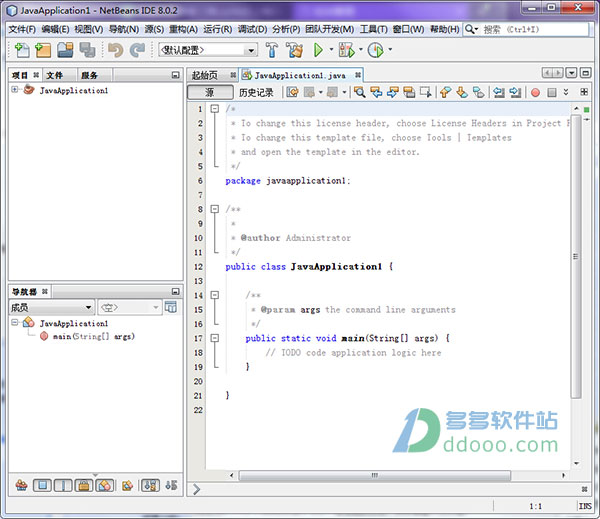Run the project with green play icon
The image size is (600, 519).
[x=318, y=50]
